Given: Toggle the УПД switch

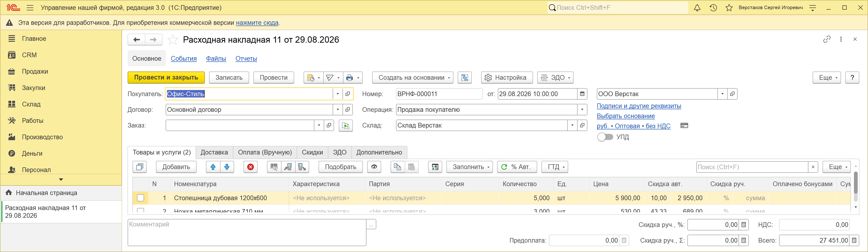Looking at the screenshot, I should (605, 137).
